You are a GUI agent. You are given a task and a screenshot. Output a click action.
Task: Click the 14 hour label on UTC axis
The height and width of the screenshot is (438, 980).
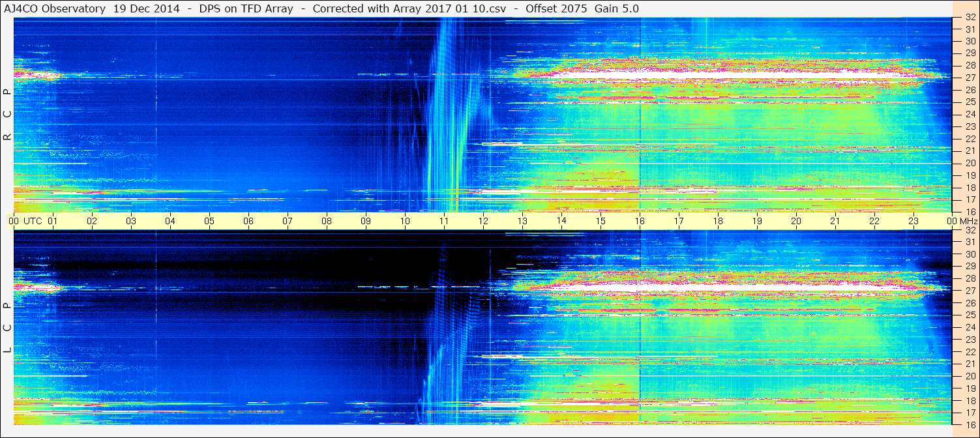pyautogui.click(x=561, y=221)
